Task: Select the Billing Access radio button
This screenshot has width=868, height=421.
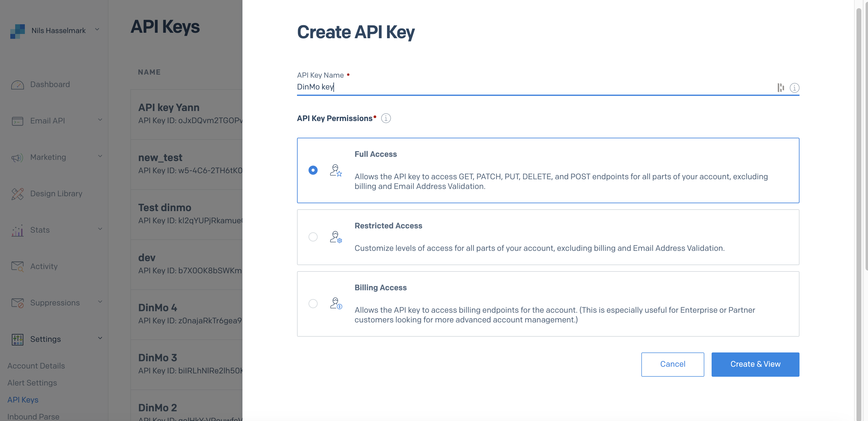Action: coord(313,304)
